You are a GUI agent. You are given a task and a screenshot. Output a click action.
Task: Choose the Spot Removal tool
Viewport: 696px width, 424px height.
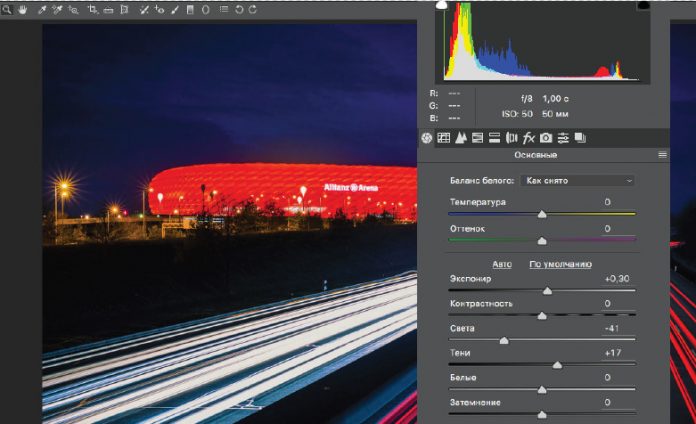point(146,9)
